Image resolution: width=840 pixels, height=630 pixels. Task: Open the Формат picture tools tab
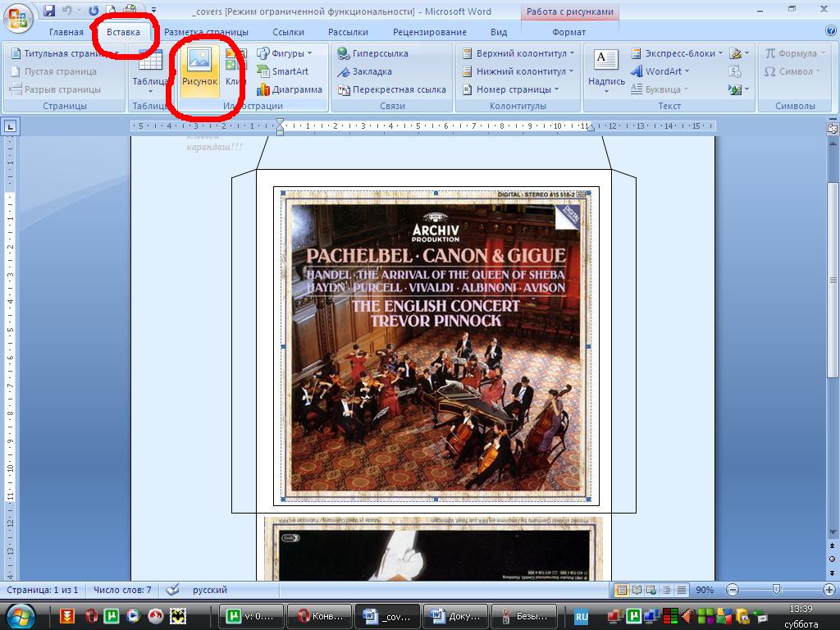[569, 32]
